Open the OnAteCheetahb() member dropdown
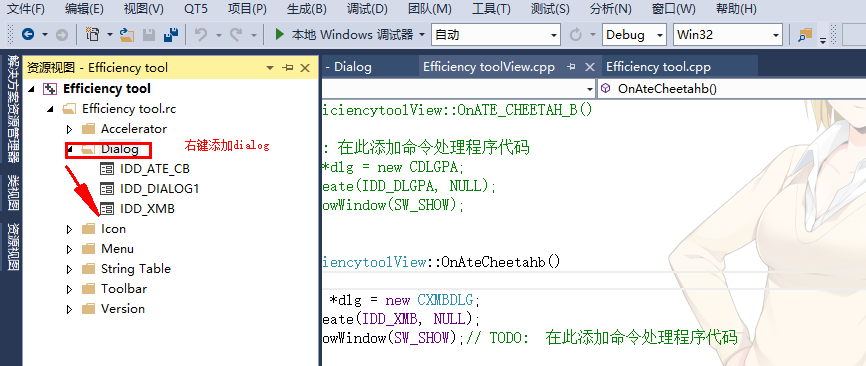This screenshot has width=866, height=366. [732, 88]
